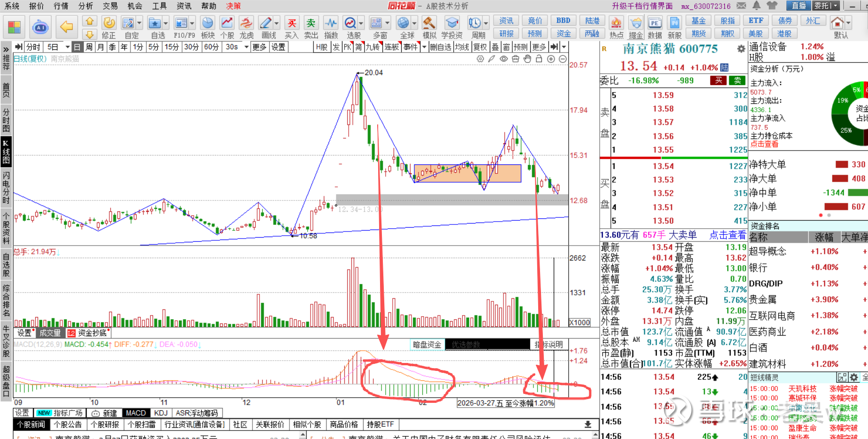Viewport: 868px width, 439px height.
Task: Click the yellow back arrow icon
Action: click(x=67, y=27)
